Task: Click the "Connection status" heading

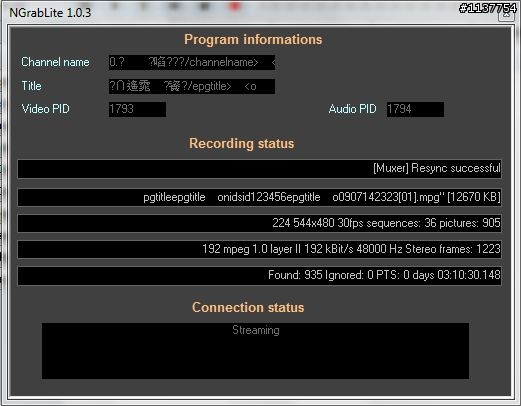Action: point(248,307)
